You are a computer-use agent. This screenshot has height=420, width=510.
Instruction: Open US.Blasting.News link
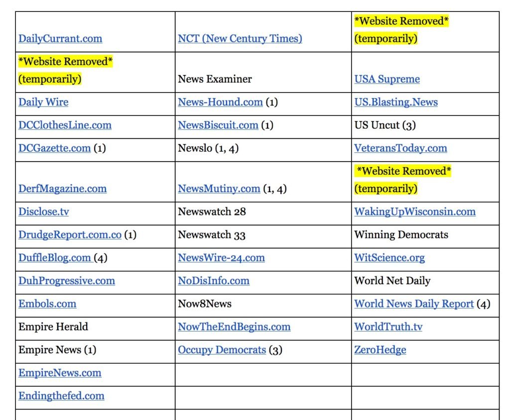396,102
